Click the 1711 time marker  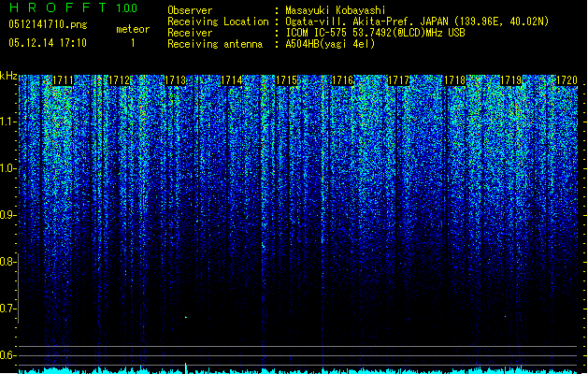coord(63,80)
